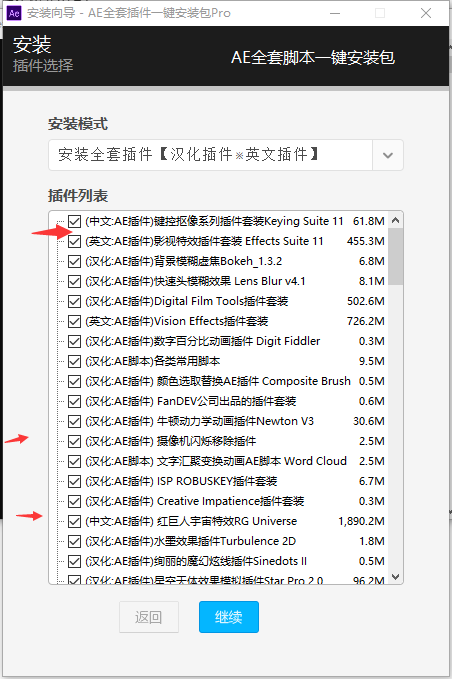Click the 502.6M size value
This screenshot has width=452, height=679.
(x=366, y=301)
